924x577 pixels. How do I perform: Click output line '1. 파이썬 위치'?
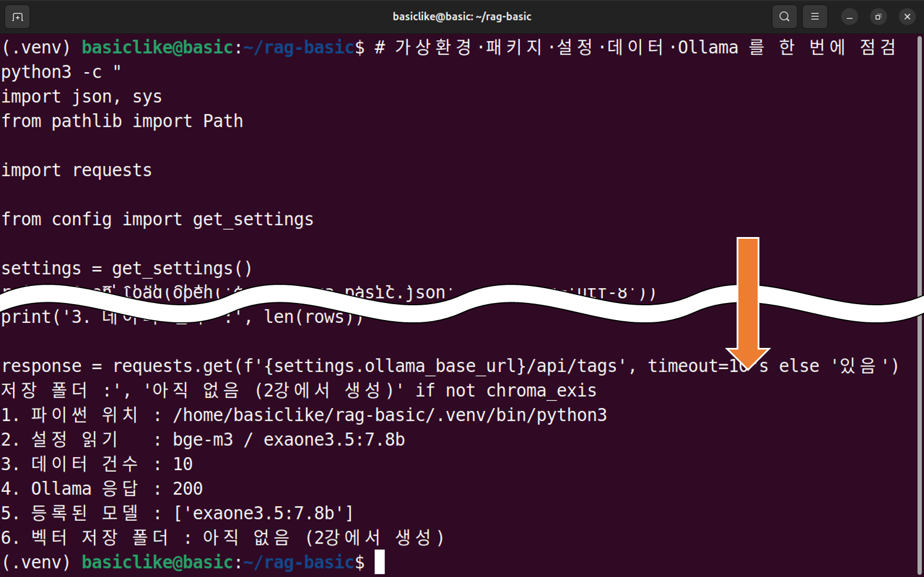click(x=304, y=415)
